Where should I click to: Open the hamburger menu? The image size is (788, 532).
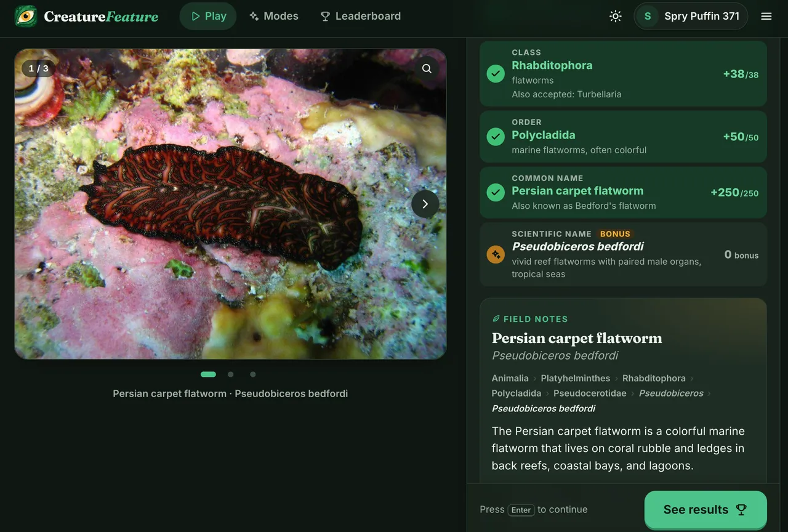pos(766,16)
